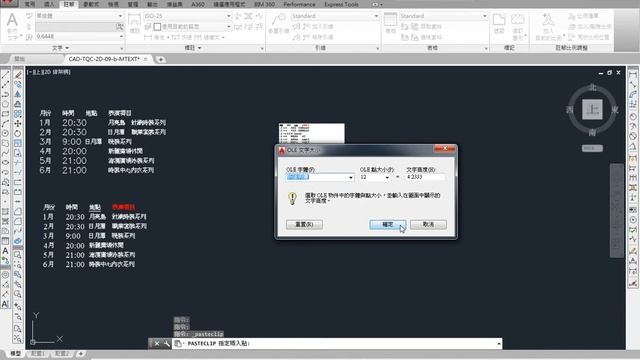Close the command line with its X icon
The image size is (640, 360).
tap(157, 344)
